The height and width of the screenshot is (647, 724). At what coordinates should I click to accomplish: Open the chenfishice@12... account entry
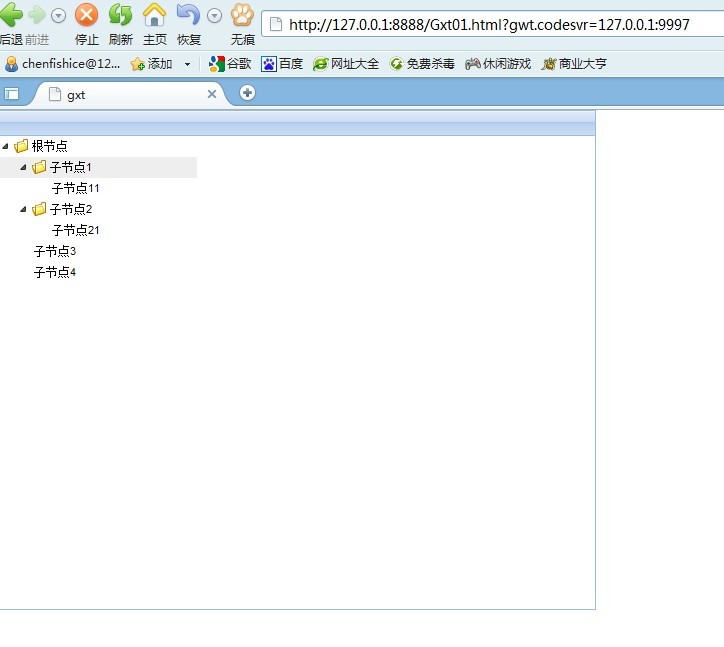(x=63, y=64)
